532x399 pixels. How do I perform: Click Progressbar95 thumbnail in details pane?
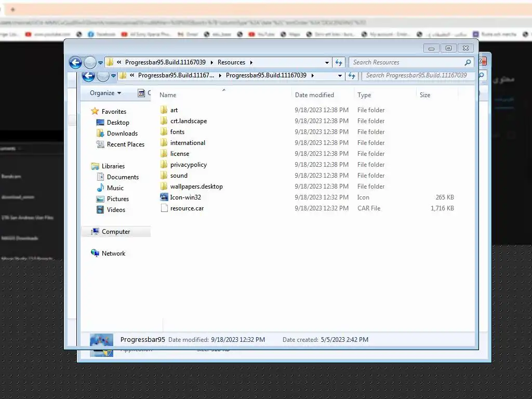click(x=101, y=340)
